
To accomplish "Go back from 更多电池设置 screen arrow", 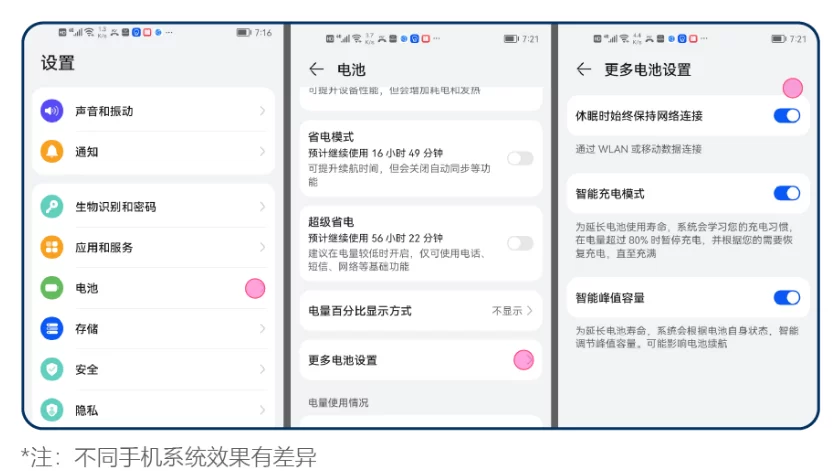I will pyautogui.click(x=584, y=69).
